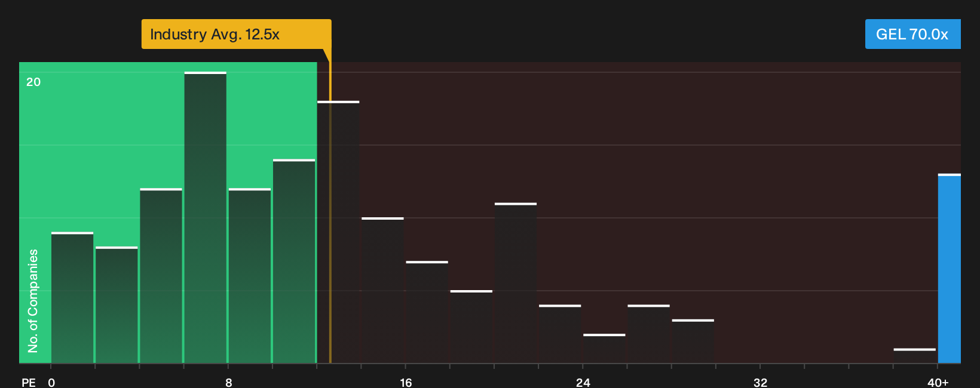980x388 pixels.
Task: Click the PE axis label
Action: click(x=29, y=382)
